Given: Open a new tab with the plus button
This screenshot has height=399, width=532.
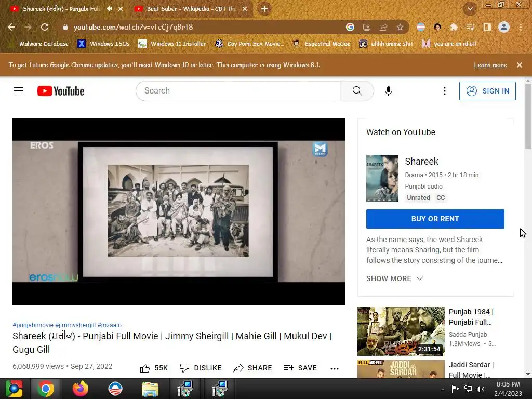Looking at the screenshot, I should click(264, 9).
